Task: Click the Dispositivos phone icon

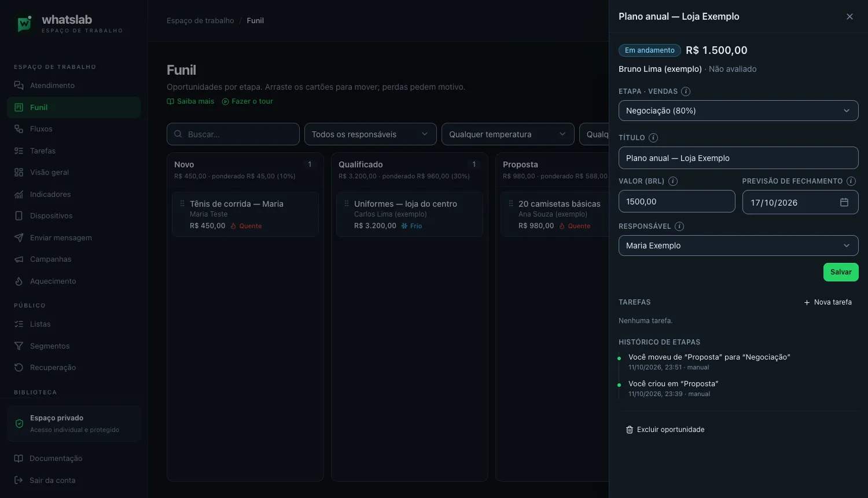Action: (19, 216)
